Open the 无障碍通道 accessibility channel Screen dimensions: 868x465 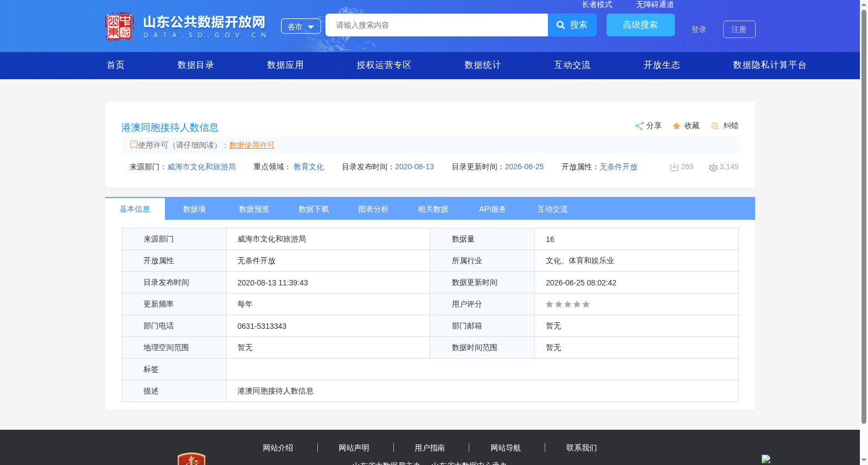tap(655, 4)
